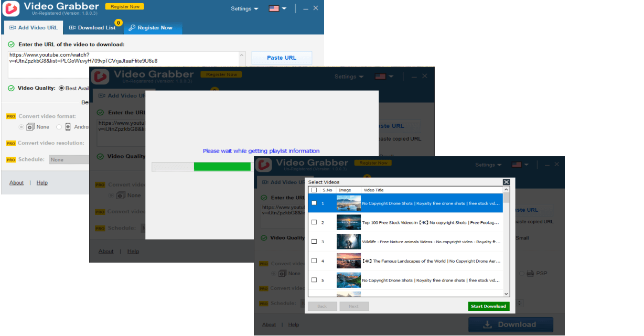Screen dimensions: 644x336
Task: Tick checkbox for video row 1
Action: pyautogui.click(x=314, y=203)
